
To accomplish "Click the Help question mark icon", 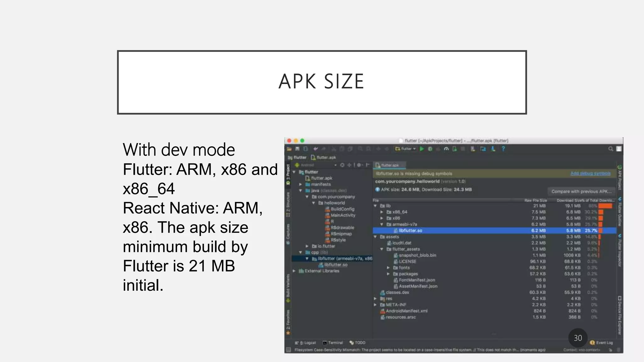I will (503, 149).
